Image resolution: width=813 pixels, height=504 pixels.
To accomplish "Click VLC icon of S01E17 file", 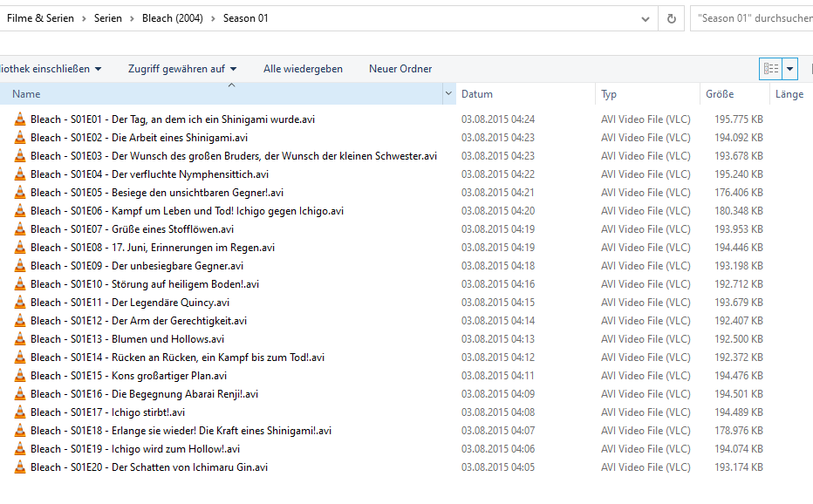I will 20,412.
